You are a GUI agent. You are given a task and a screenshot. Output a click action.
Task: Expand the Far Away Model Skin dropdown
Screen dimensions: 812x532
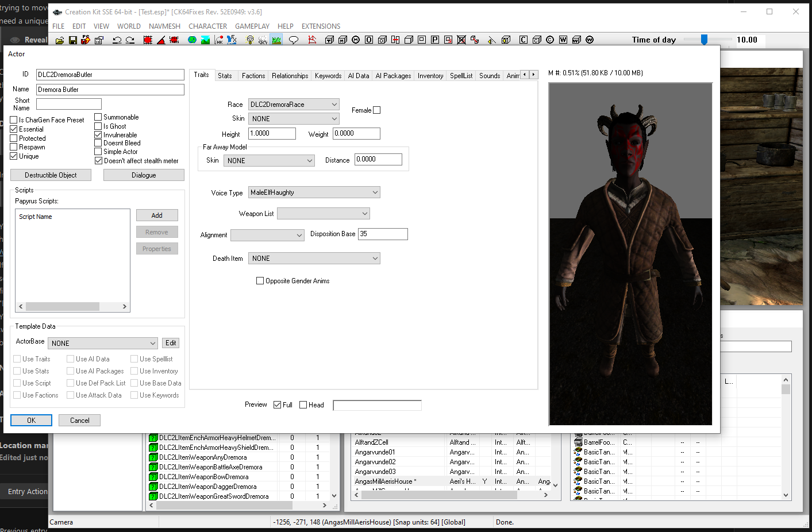pyautogui.click(x=269, y=161)
